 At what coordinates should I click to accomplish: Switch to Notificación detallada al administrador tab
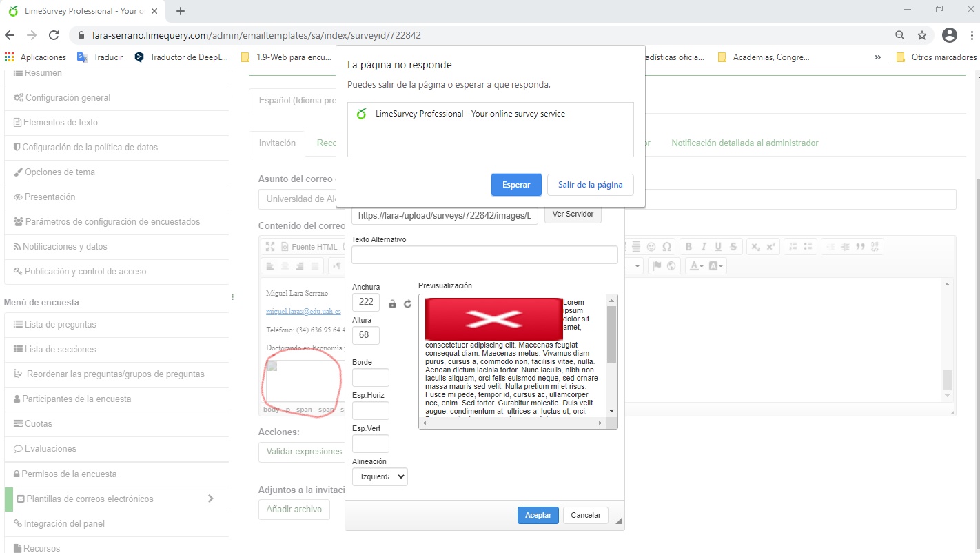pyautogui.click(x=744, y=143)
